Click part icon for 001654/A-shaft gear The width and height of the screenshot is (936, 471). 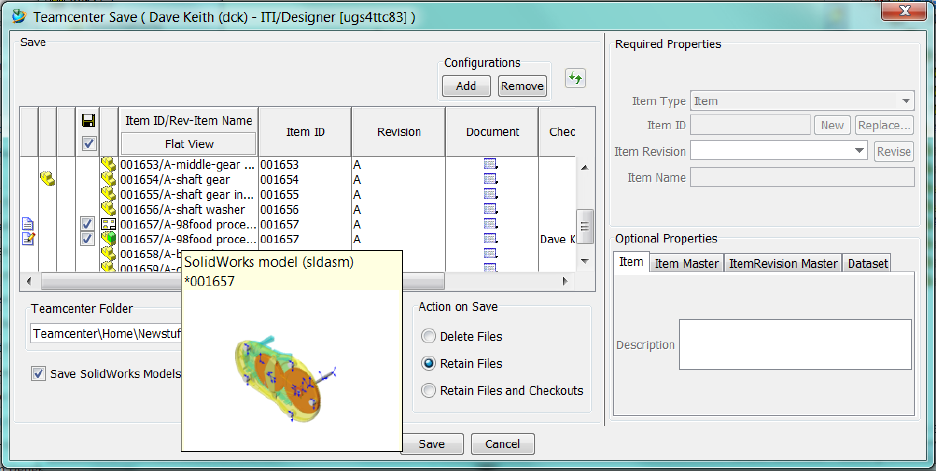[x=108, y=179]
